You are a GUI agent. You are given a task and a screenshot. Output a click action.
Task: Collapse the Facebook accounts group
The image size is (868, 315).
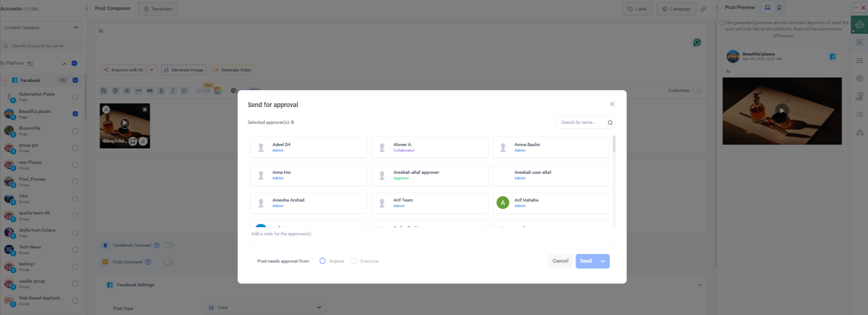[x=5, y=80]
